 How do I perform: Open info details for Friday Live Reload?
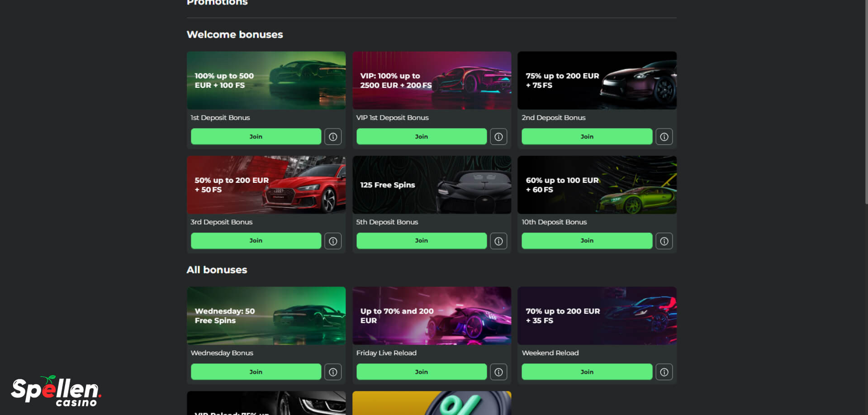pyautogui.click(x=498, y=372)
